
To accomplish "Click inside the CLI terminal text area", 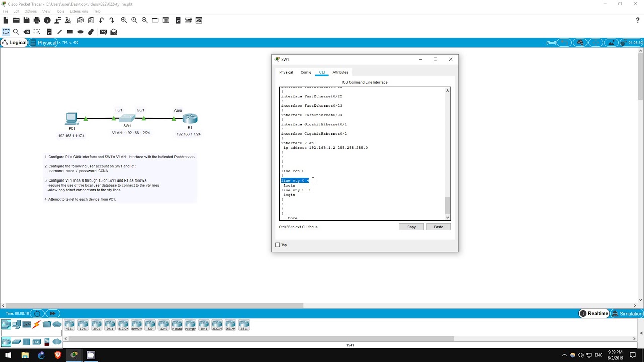I will [x=362, y=154].
